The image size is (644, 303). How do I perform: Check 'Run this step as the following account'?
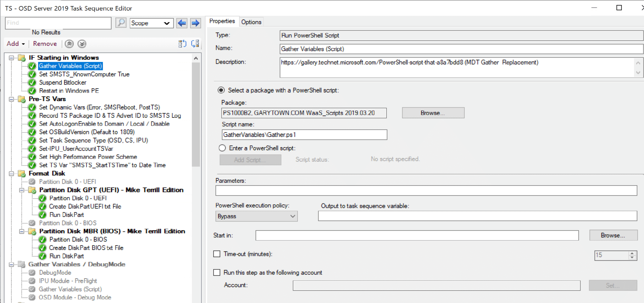pyautogui.click(x=217, y=272)
